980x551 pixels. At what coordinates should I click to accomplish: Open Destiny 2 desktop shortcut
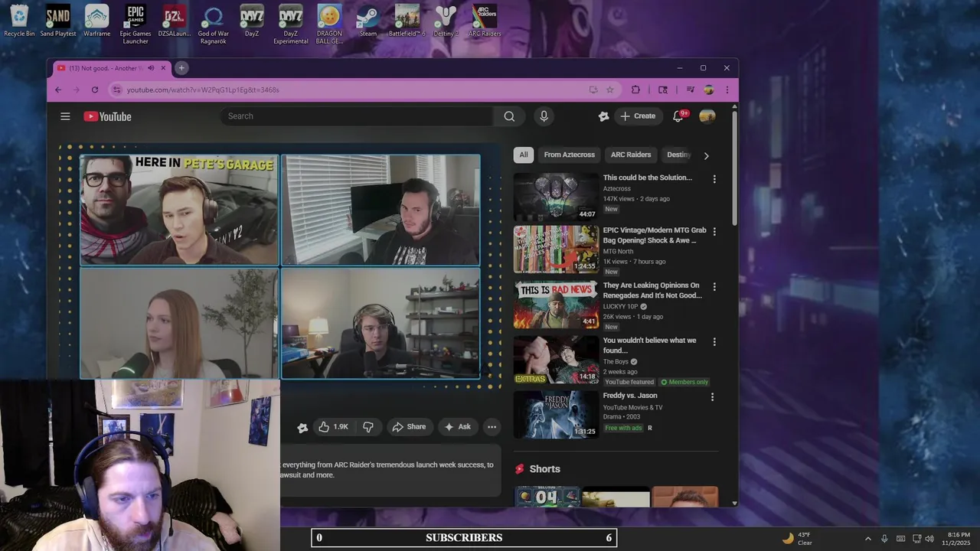446,21
